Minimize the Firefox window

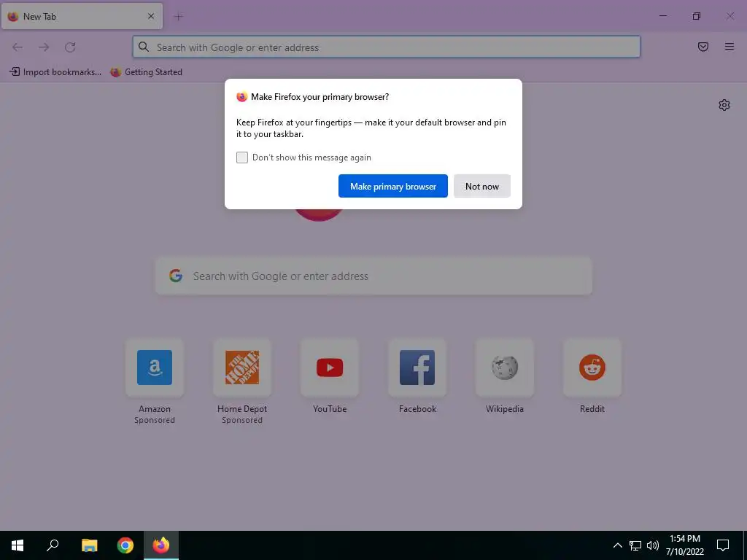click(662, 16)
